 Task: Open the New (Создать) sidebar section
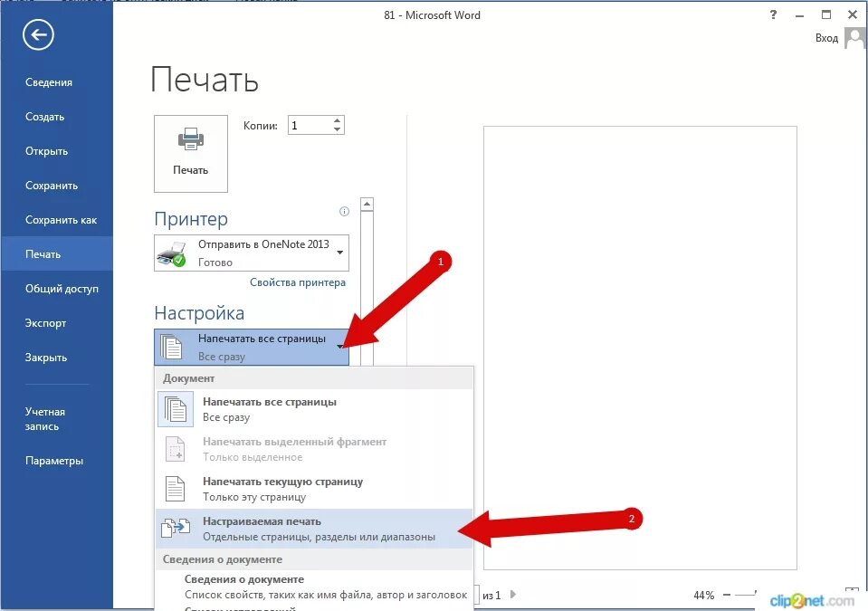[45, 117]
